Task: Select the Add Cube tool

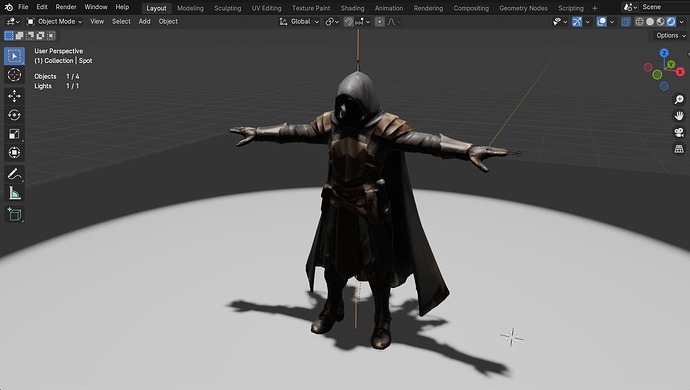Action: coord(14,214)
